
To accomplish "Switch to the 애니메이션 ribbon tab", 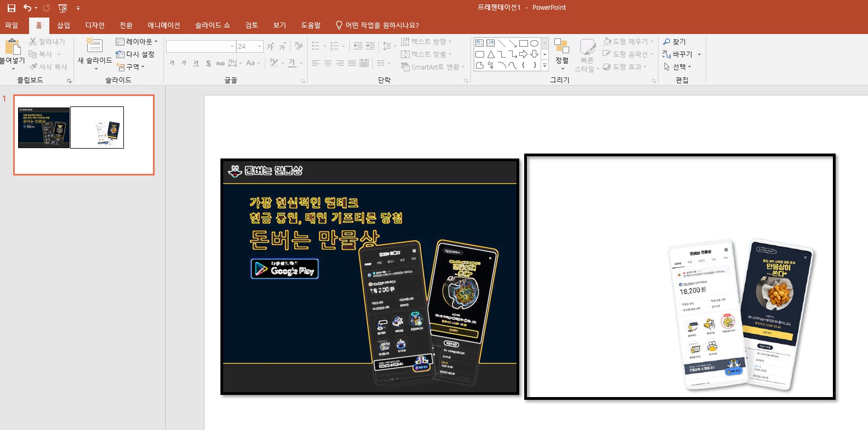I will [163, 25].
